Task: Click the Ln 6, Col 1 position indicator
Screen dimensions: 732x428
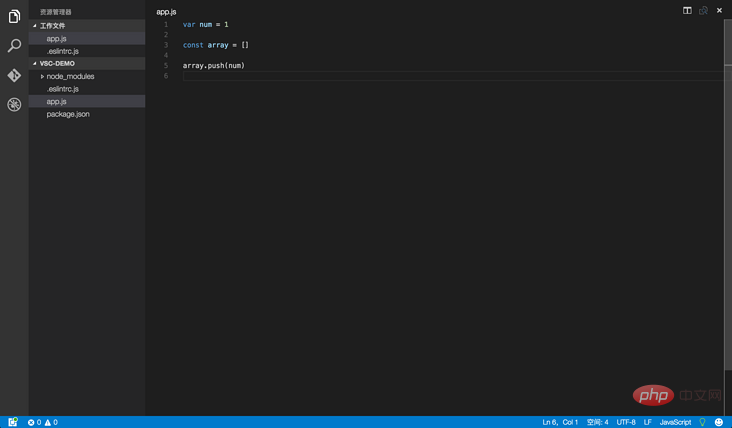Action: [560, 422]
